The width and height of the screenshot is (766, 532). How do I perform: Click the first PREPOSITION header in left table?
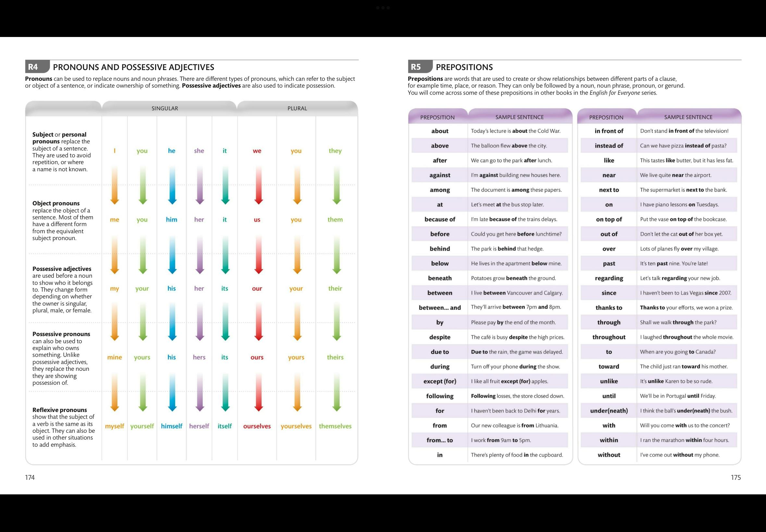437,117
